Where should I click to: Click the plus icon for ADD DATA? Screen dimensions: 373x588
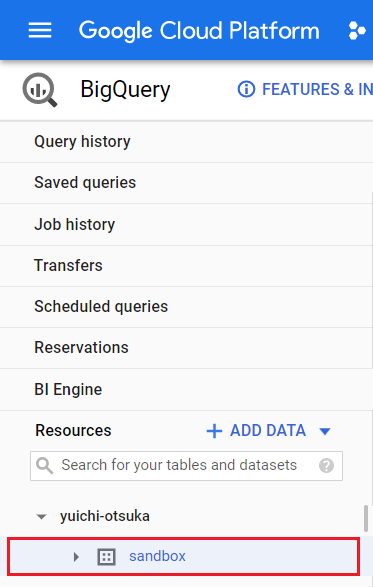214,431
